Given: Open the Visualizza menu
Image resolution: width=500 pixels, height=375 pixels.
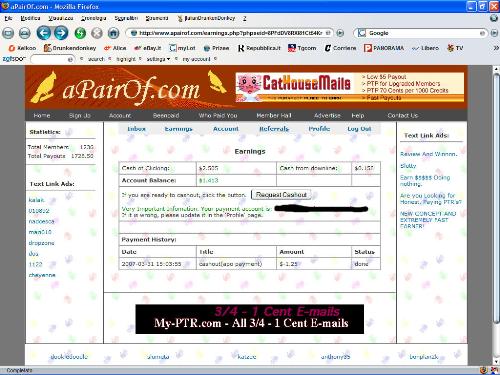Looking at the screenshot, I should pyautogui.click(x=61, y=18).
